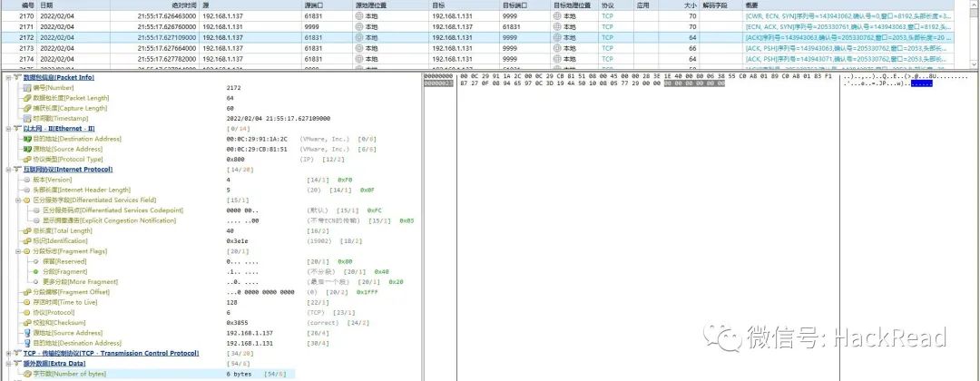Collapse the Differentiated Services Field node
This screenshot has width=980, height=381.
18,200
